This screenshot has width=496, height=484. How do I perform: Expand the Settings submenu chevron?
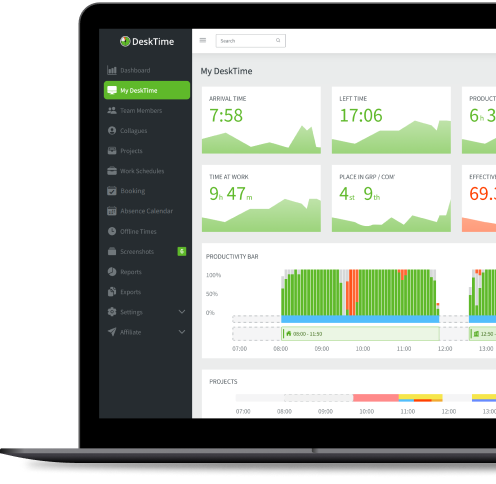tap(182, 312)
